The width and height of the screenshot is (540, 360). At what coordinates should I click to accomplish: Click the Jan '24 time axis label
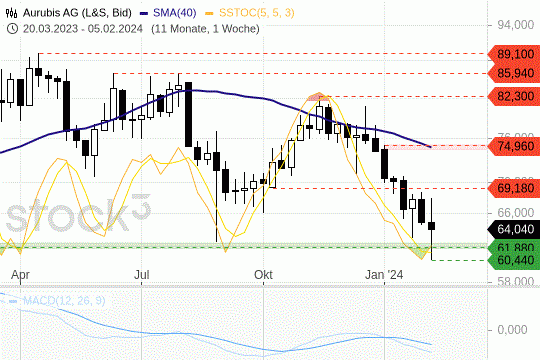tap(384, 275)
